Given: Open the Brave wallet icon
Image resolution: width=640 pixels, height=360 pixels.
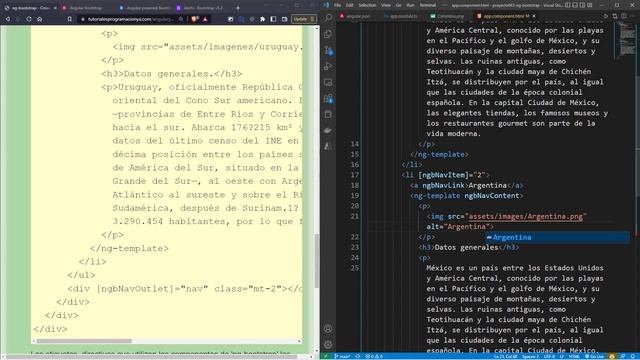Looking at the screenshot, I should pyautogui.click(x=284, y=19).
